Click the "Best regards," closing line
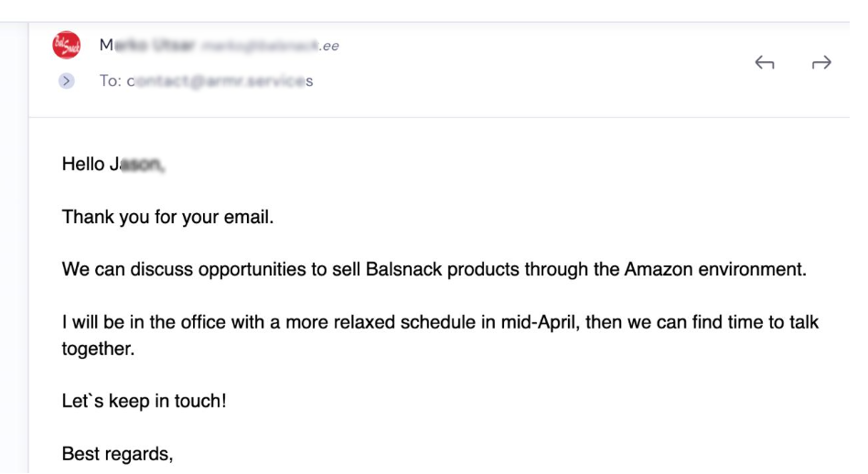This screenshot has width=868, height=474. click(x=117, y=454)
